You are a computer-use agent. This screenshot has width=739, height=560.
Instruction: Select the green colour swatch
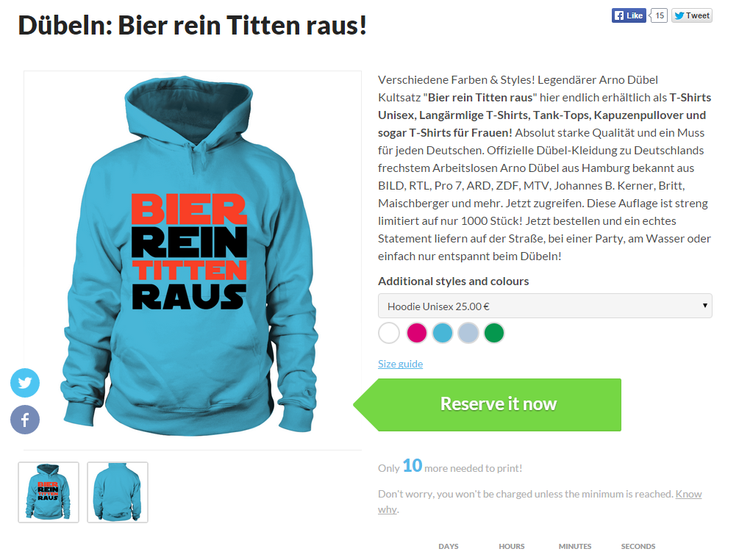(x=494, y=333)
